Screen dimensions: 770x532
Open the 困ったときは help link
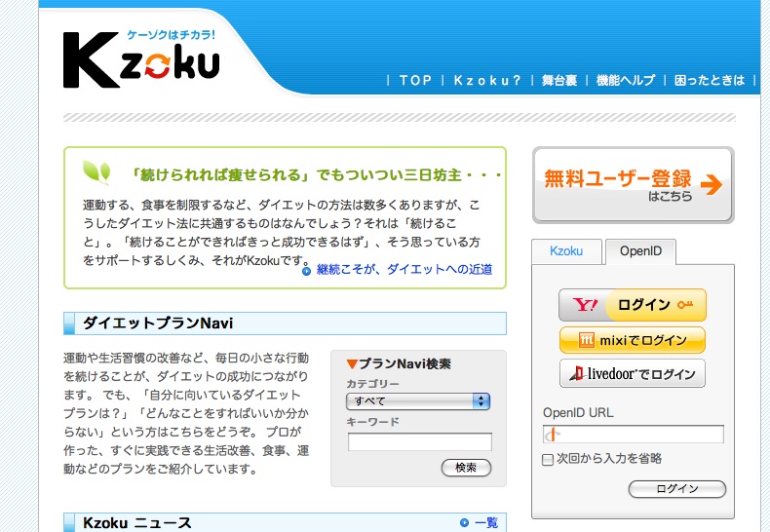click(x=710, y=80)
